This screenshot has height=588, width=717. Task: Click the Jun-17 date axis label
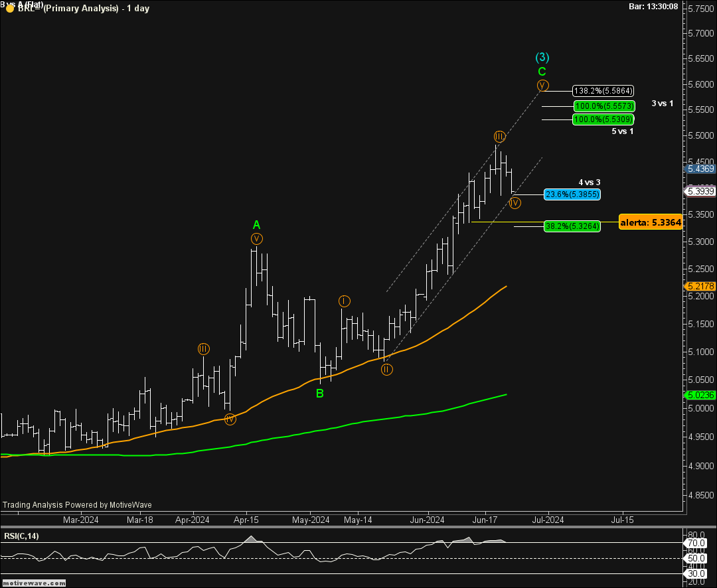[x=485, y=520]
